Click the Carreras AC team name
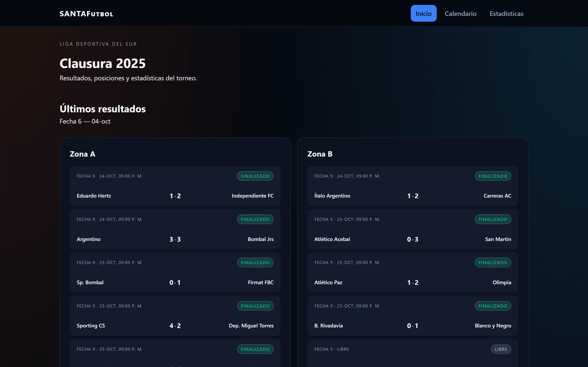The image size is (588, 367). tap(497, 196)
